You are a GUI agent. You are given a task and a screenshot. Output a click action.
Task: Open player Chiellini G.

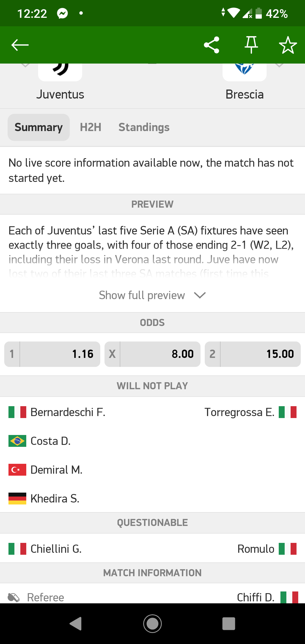[56, 549]
